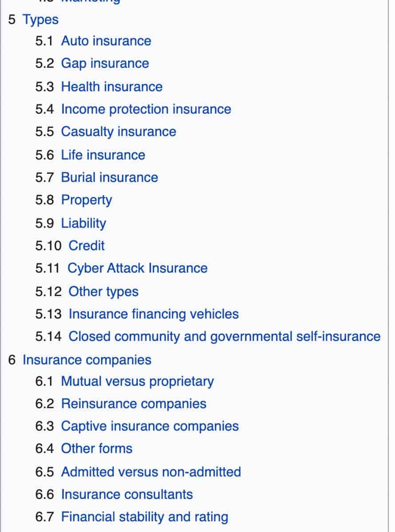The image size is (395, 532).
Task: Open the Gap insurance link
Action: click(x=105, y=63)
